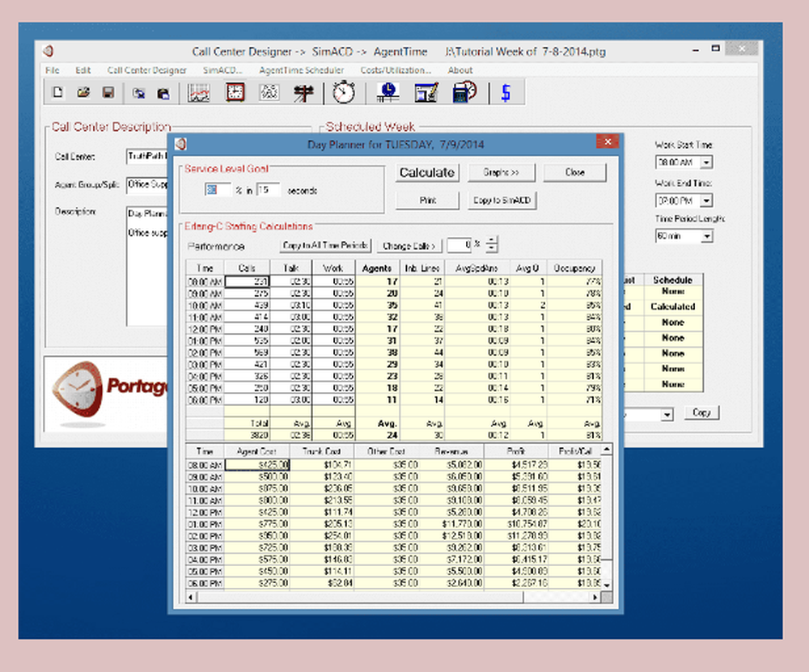Click the blue clock scheduler icon
Image resolution: width=809 pixels, height=672 pixels.
[388, 92]
